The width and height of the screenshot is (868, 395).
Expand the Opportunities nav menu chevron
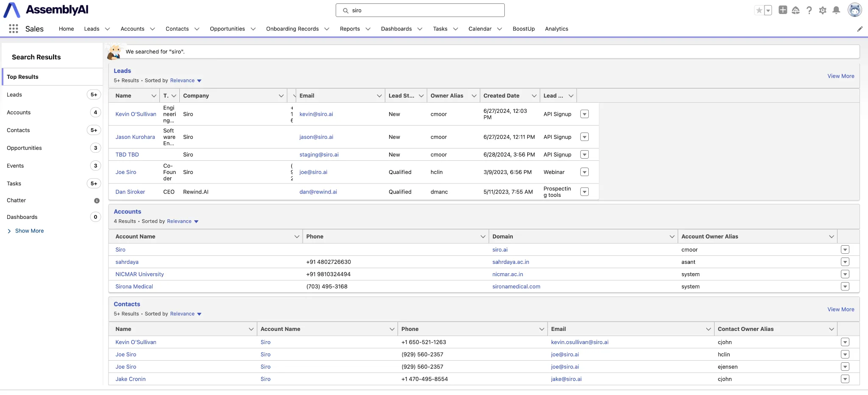click(x=253, y=29)
